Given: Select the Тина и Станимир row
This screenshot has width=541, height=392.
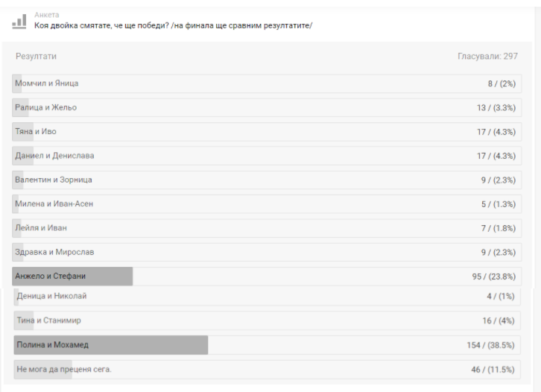Looking at the screenshot, I should coord(266,320).
